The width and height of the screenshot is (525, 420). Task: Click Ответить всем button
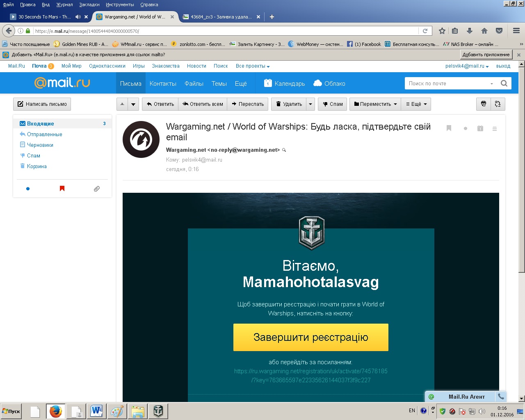point(203,104)
